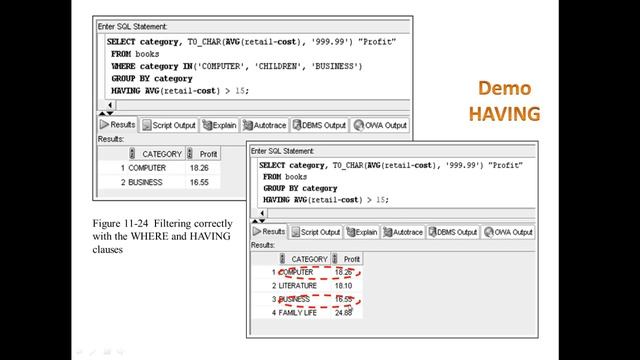Open DBMS Output tab in upper SQL window
Screen dimensions: 640x360
(319, 125)
